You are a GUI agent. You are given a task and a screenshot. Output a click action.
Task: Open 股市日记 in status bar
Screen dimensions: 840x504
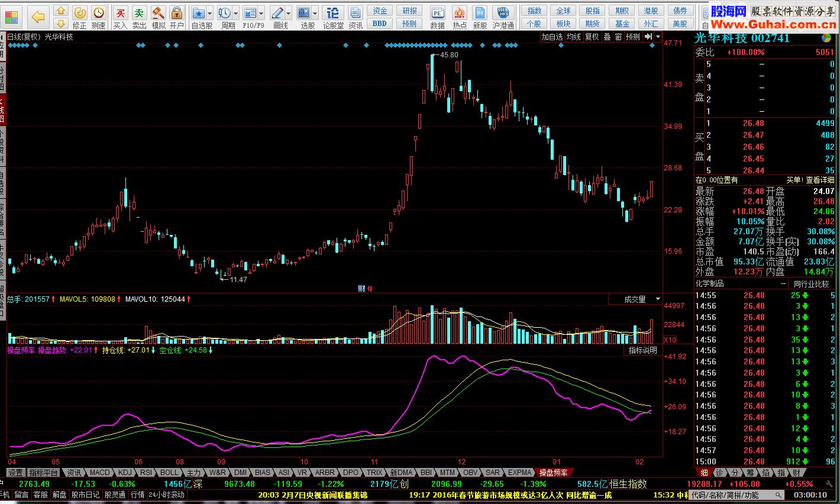[x=86, y=495]
